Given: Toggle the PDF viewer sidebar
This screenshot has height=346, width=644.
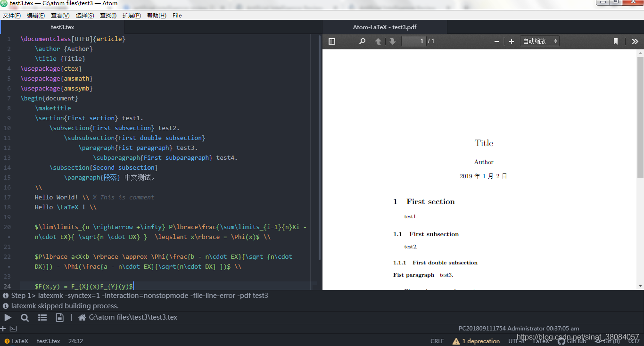Looking at the screenshot, I should coord(332,41).
